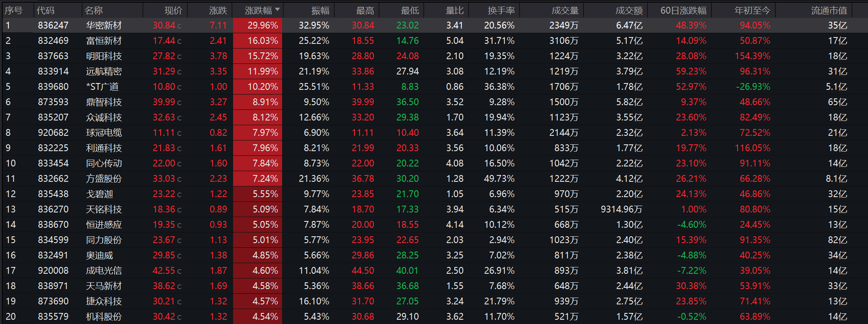
Task: Sort by 振幅 column header
Action: point(320,10)
